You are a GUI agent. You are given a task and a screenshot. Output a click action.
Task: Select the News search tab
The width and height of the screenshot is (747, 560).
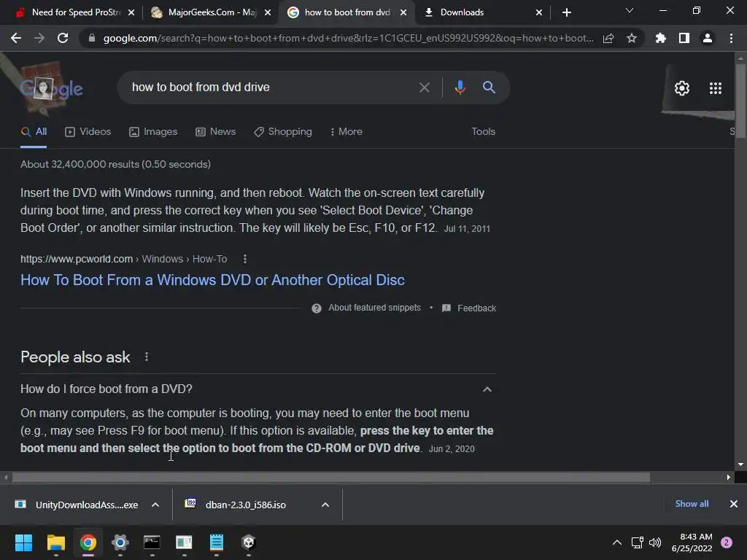click(x=216, y=131)
